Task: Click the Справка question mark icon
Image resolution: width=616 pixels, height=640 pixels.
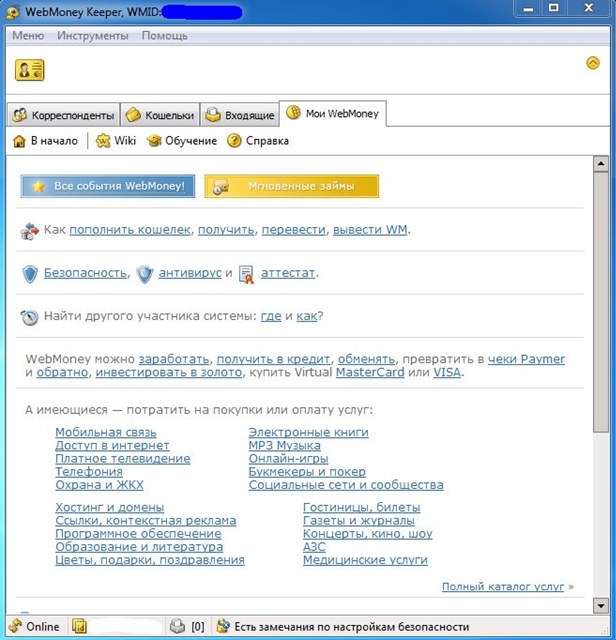Action: pyautogui.click(x=234, y=141)
